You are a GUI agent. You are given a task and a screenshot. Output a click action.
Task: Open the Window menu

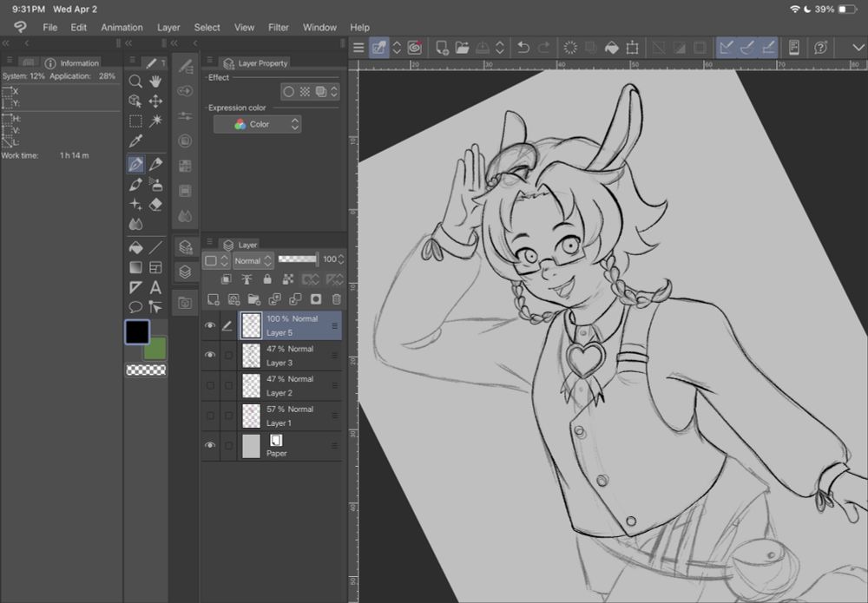tap(319, 27)
